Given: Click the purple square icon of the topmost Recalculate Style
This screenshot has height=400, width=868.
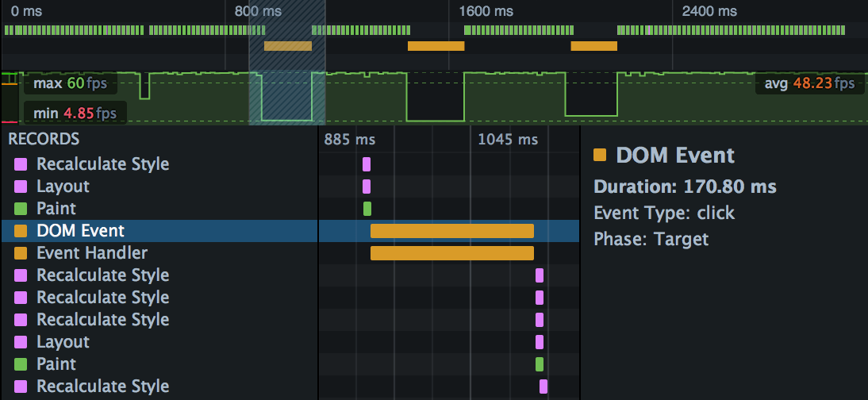Looking at the screenshot, I should (21, 164).
